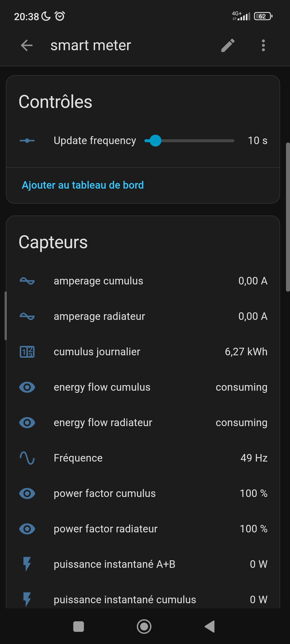290x644 pixels.
Task: Tap 'Ajouter au tableau de bord' link
Action: [x=83, y=185]
